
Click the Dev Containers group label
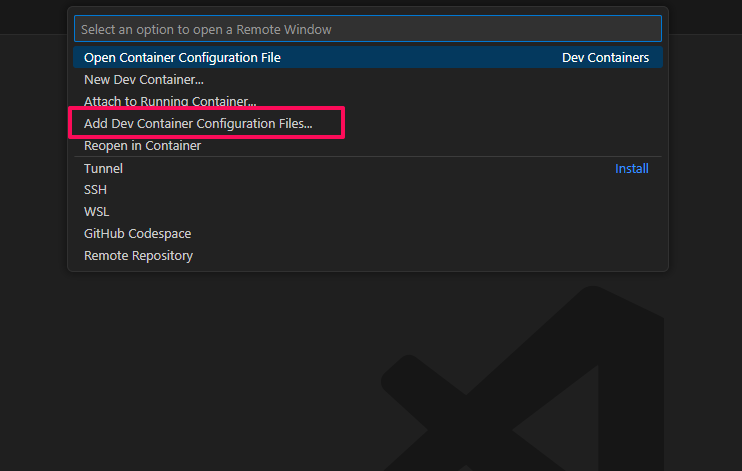click(x=605, y=57)
